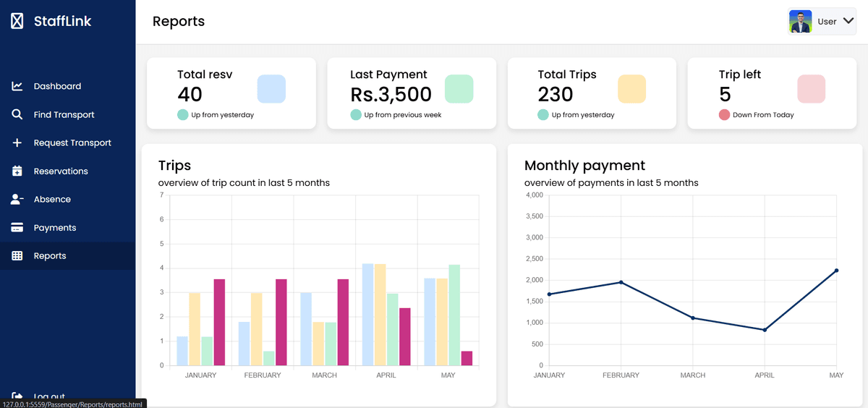Click the yellow square on Total Trips card
868x408 pixels.
(x=631, y=89)
